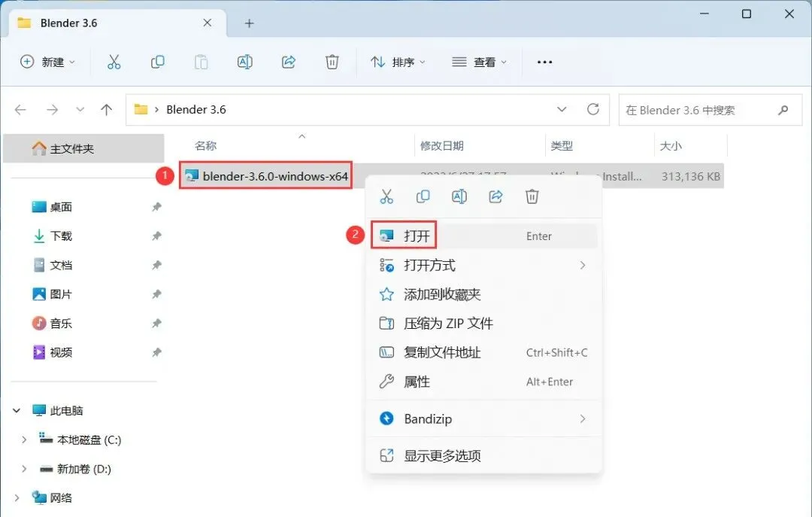Click the 313,136 KB size cell
The width and height of the screenshot is (812, 517).
691,176
